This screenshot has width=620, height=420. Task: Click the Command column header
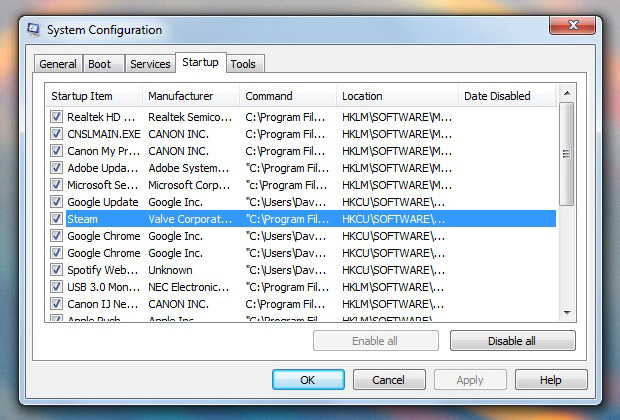coord(288,96)
